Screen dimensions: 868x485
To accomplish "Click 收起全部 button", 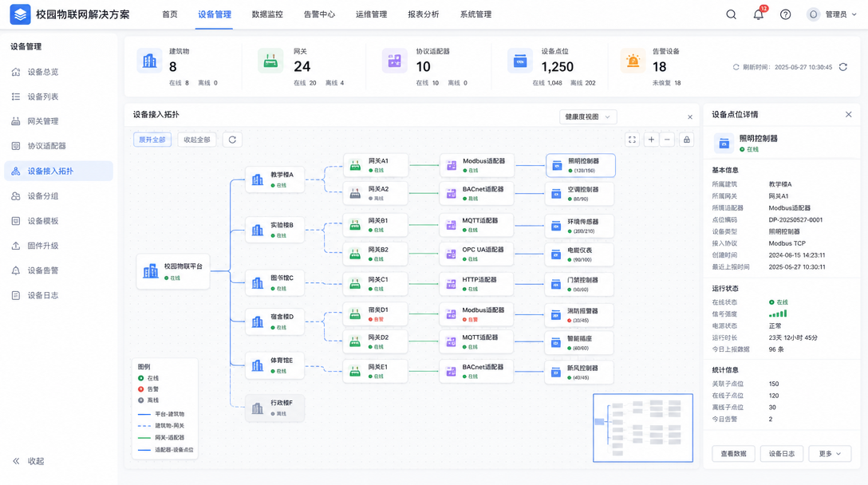I will (197, 140).
